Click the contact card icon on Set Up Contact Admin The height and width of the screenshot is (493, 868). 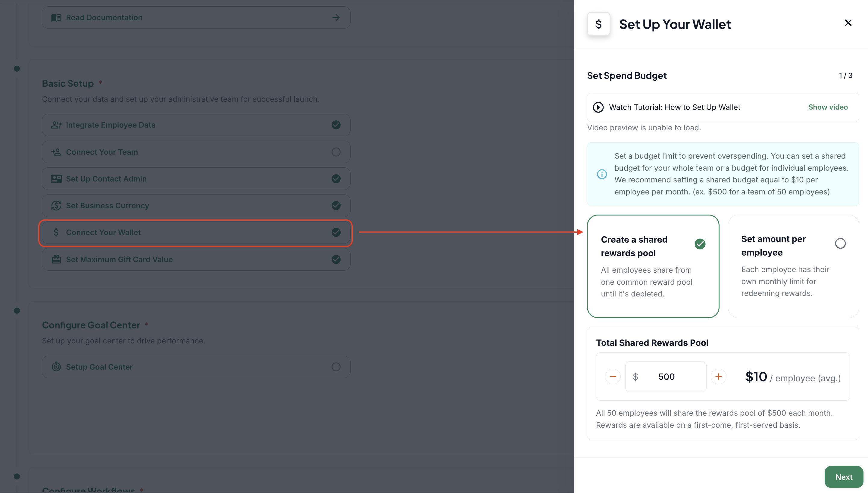56,179
